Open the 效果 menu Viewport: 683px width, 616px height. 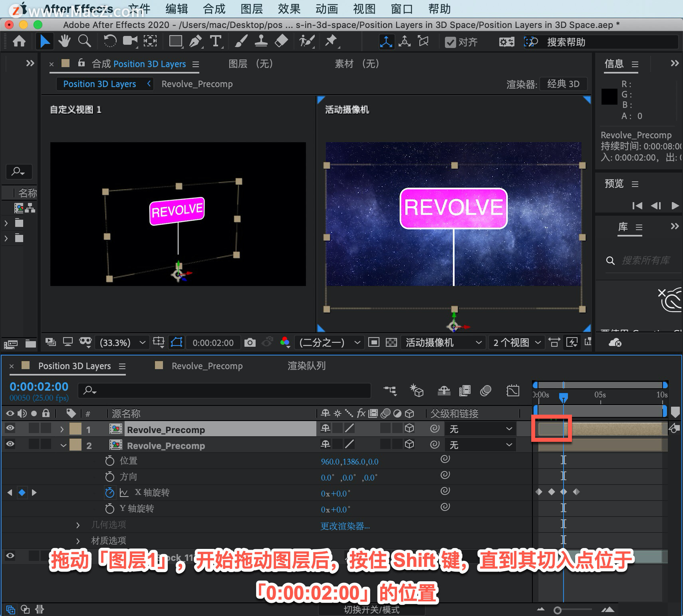[289, 9]
